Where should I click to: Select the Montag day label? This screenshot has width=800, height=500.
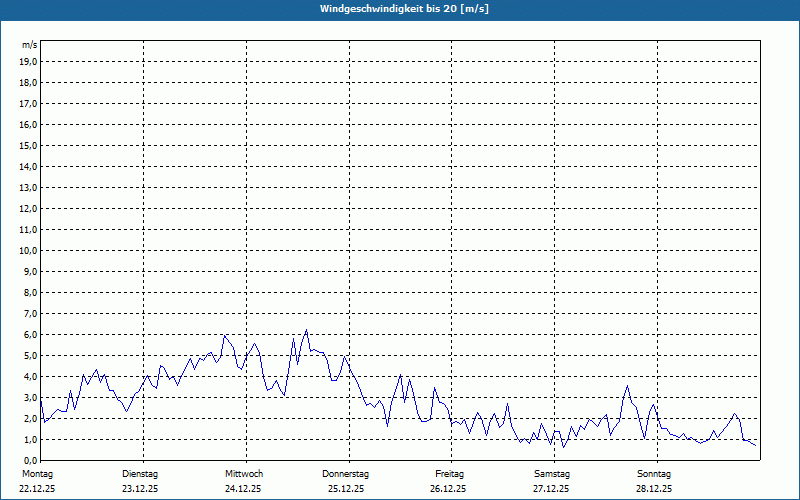point(37,473)
